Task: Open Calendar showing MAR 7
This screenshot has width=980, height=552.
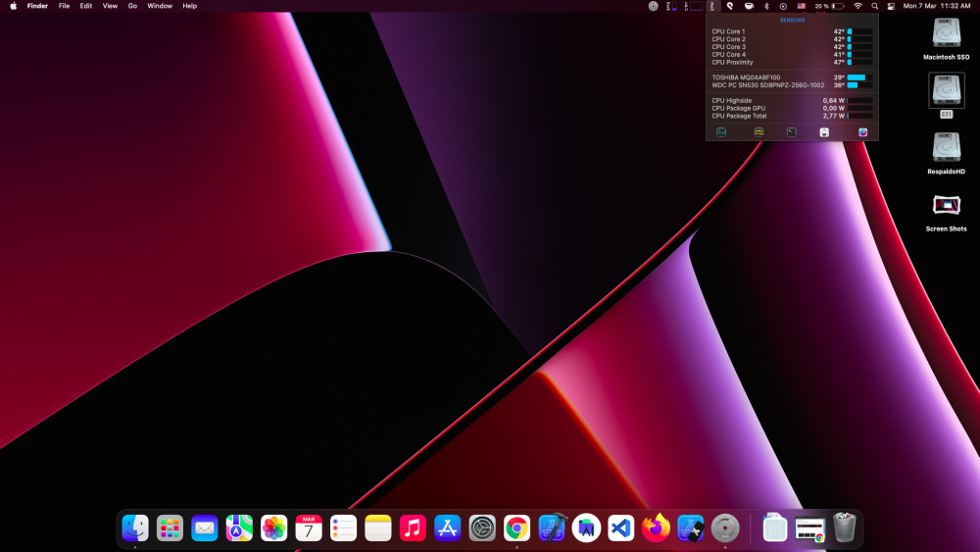Action: click(x=309, y=528)
